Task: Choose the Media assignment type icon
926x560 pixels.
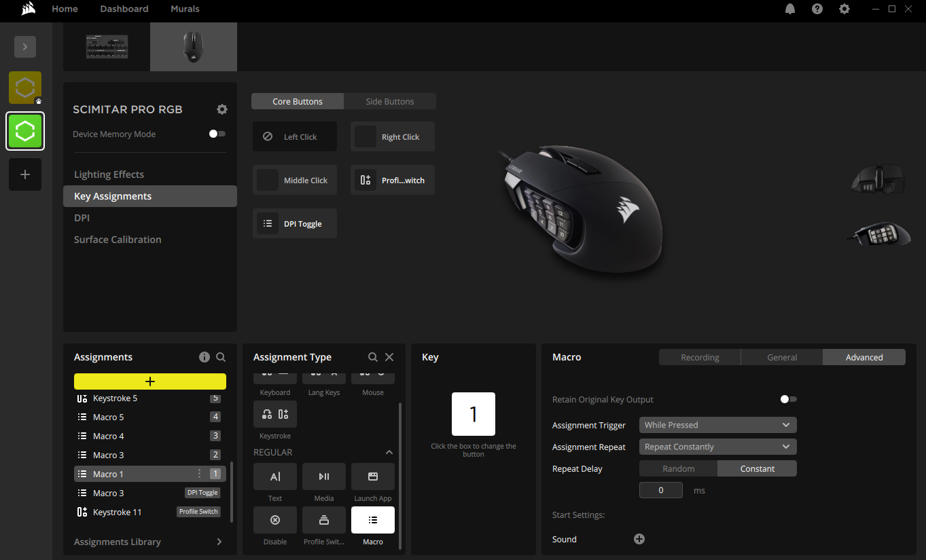Action: (324, 477)
